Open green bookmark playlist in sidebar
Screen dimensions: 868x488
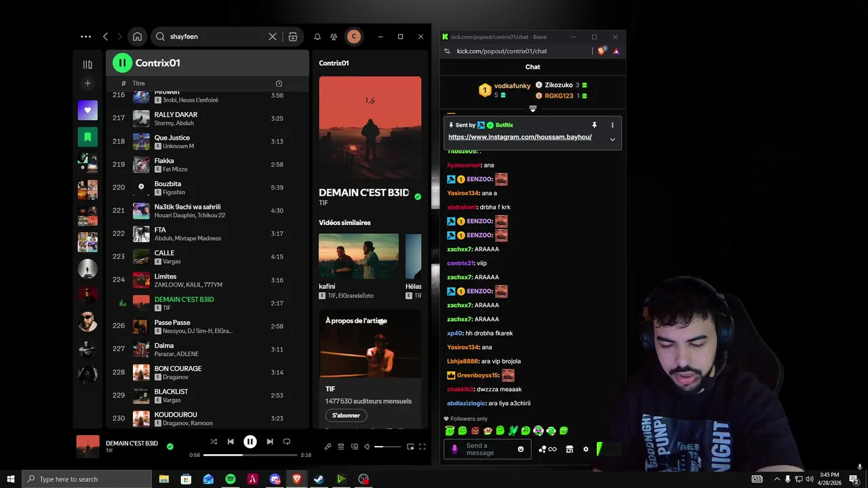(x=87, y=137)
